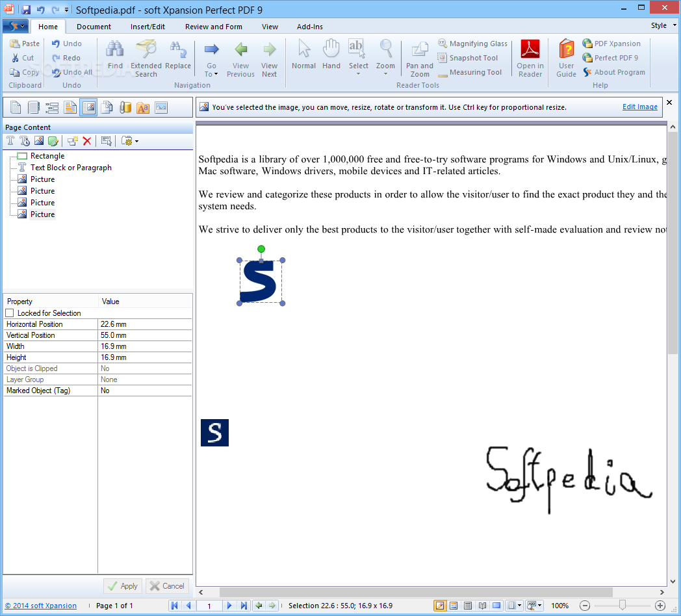Click the Edit Image link
Image resolution: width=681 pixels, height=616 pixels.
click(640, 107)
